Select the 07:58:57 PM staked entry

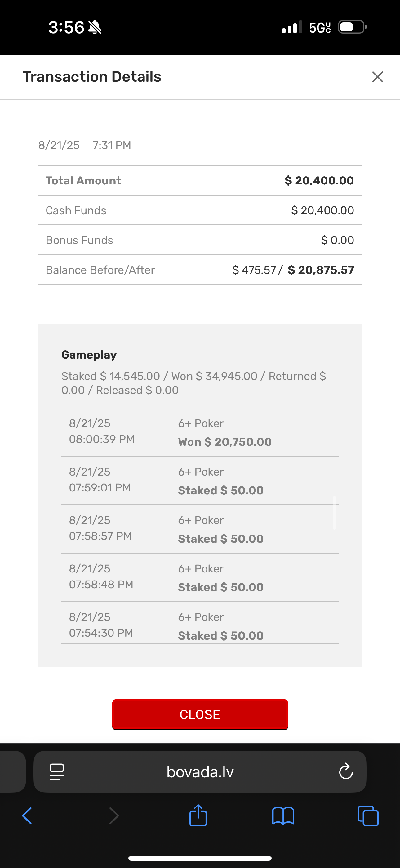200,529
